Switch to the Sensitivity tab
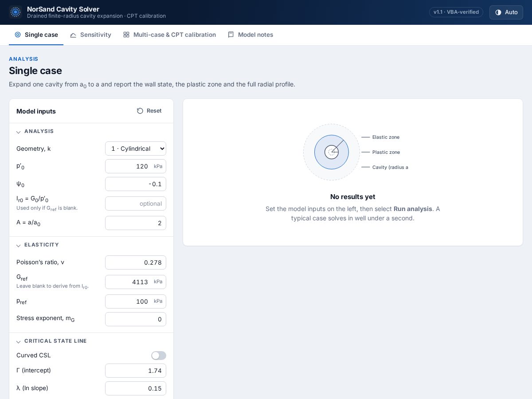 (x=90, y=35)
